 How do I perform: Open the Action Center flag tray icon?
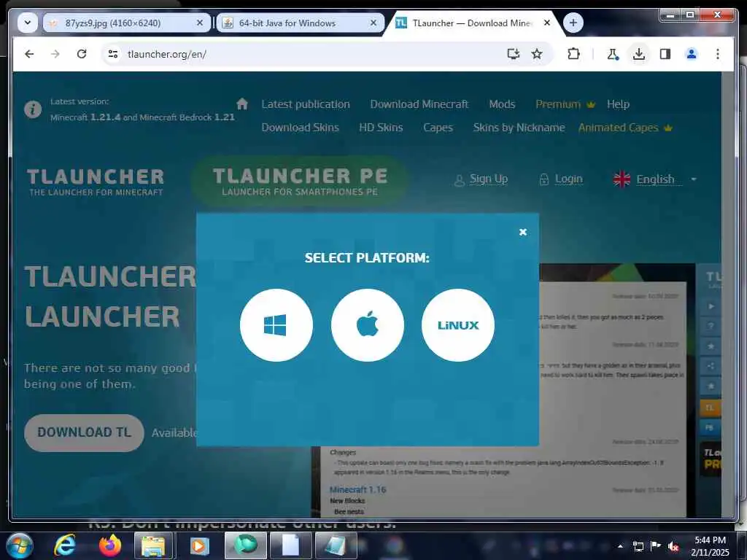(x=656, y=546)
